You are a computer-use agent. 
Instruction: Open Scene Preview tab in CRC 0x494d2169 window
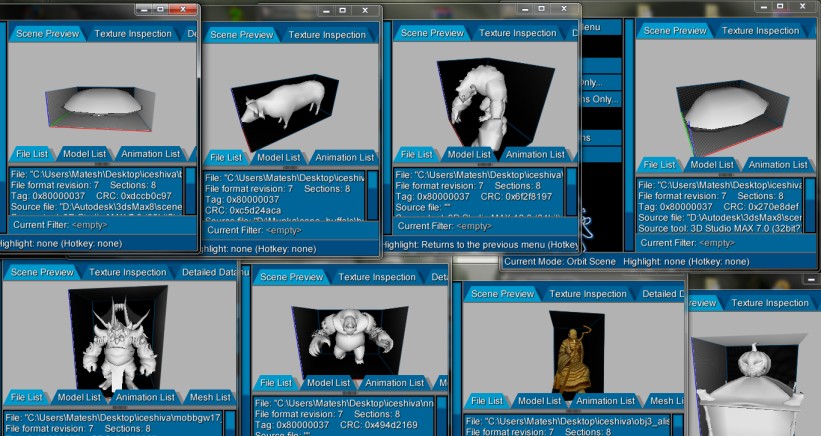click(x=291, y=277)
